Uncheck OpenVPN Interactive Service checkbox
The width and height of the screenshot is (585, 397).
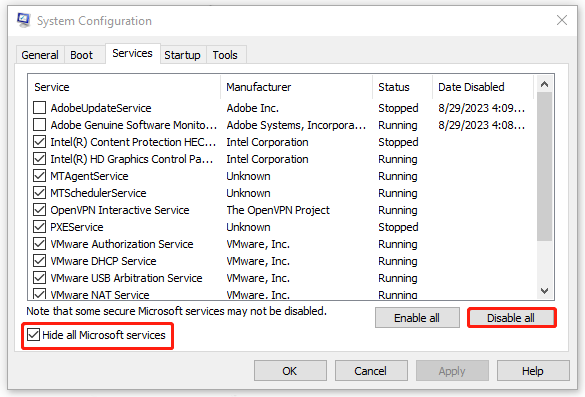click(x=40, y=210)
